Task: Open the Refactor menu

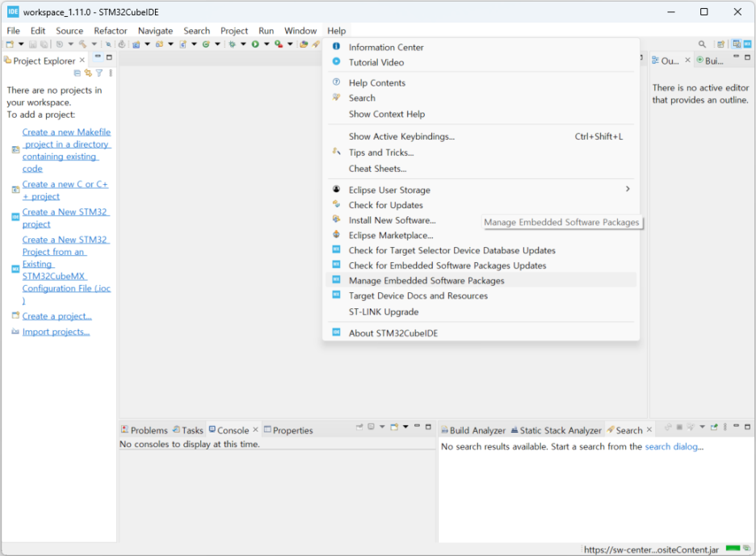Action: (x=111, y=31)
